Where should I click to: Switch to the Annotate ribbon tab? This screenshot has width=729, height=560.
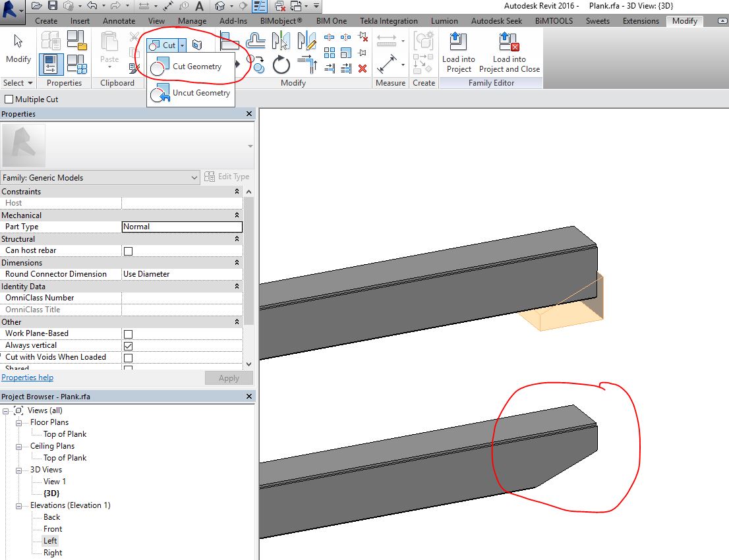click(x=119, y=20)
